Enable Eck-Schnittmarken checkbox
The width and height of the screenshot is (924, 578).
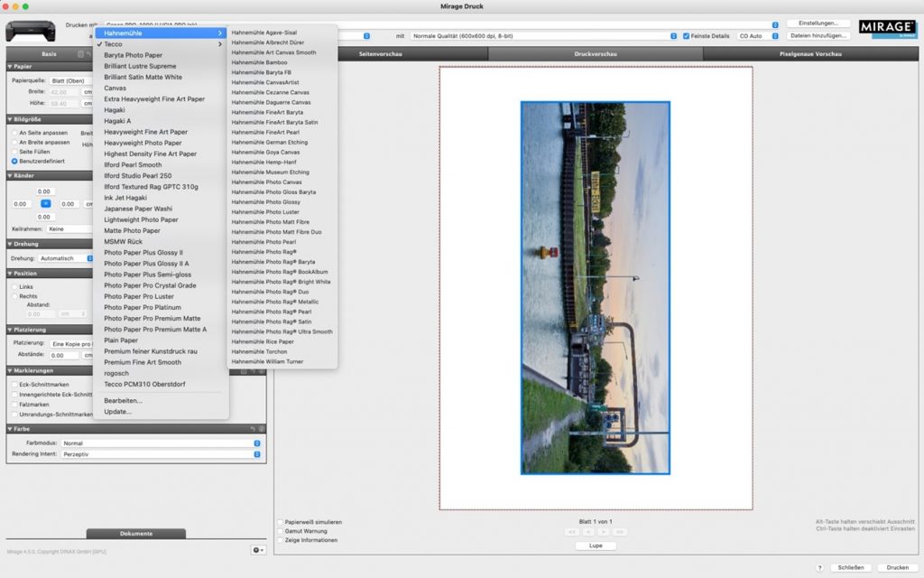click(x=14, y=385)
